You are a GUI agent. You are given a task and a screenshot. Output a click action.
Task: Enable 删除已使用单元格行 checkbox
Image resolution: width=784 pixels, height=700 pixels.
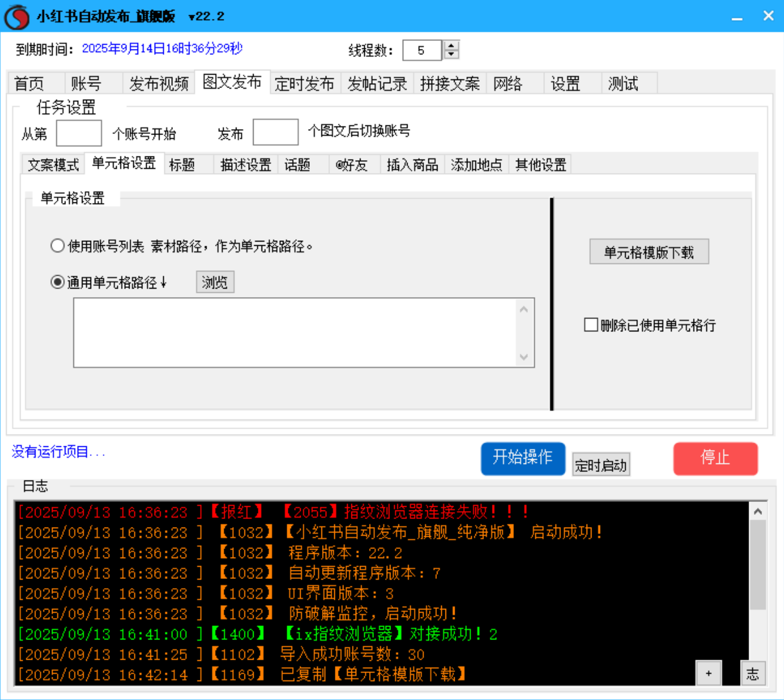click(590, 325)
